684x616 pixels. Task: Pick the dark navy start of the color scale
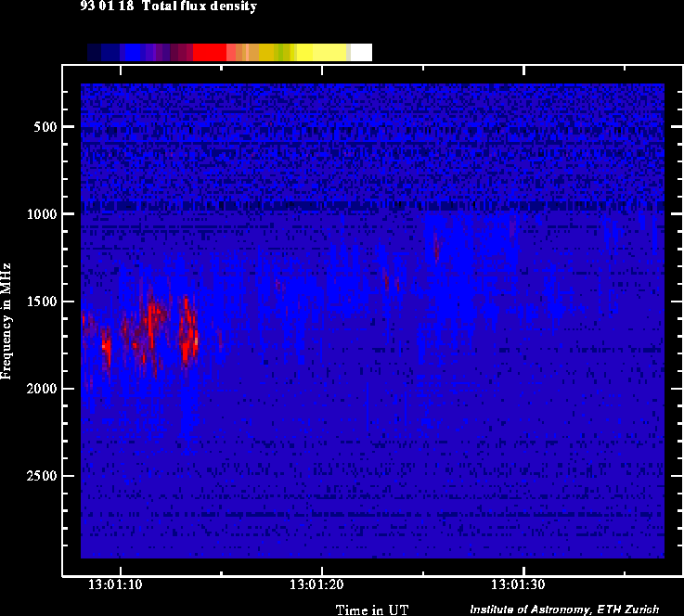click(x=94, y=52)
